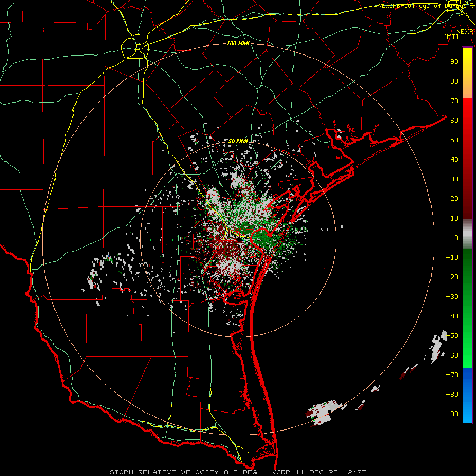Click the 60 label on velocity scale
This screenshot has width=476, height=476.
(454, 121)
